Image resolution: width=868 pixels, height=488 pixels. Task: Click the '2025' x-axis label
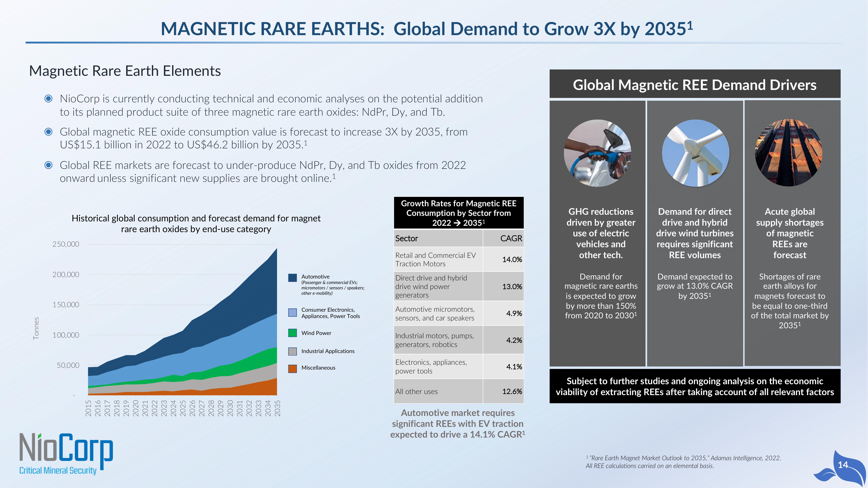183,408
